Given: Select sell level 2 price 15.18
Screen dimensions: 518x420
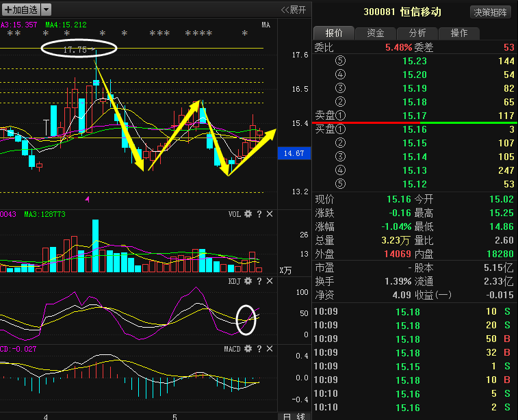Looking at the screenshot, I should [415, 103].
